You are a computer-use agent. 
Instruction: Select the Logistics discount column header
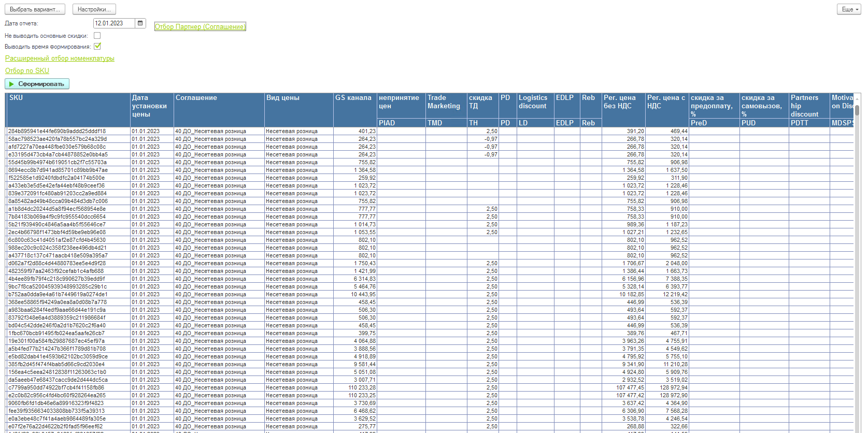tap(535, 106)
